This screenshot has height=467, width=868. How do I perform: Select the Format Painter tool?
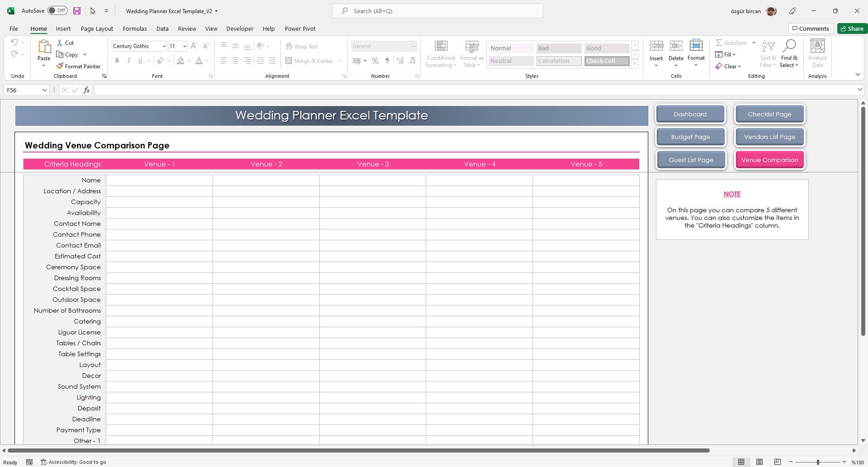(79, 66)
